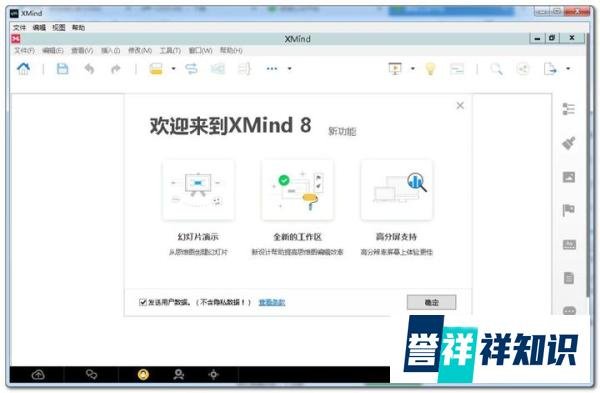The height and width of the screenshot is (393, 600).
Task: Open the 文件(F) menu in XMind
Action: 24,51
